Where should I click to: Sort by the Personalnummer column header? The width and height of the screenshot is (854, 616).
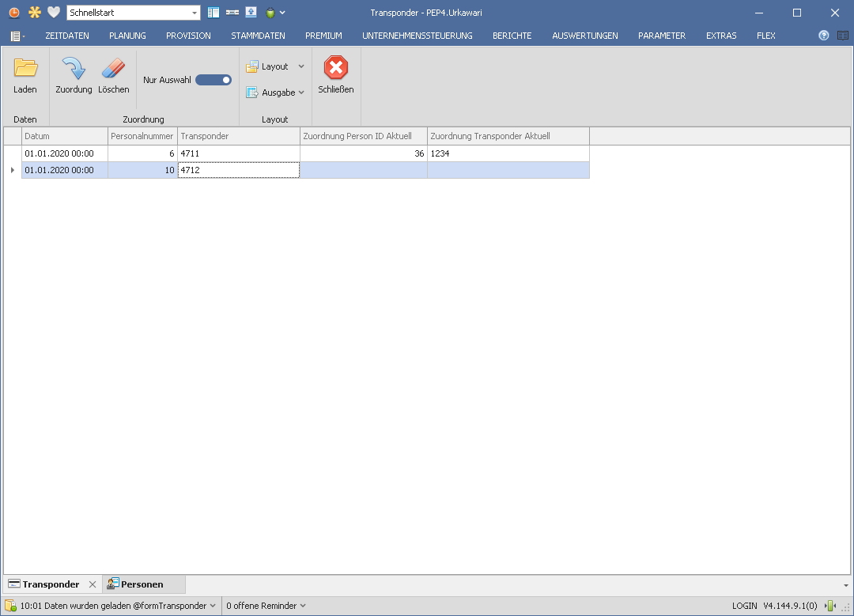pyautogui.click(x=142, y=136)
